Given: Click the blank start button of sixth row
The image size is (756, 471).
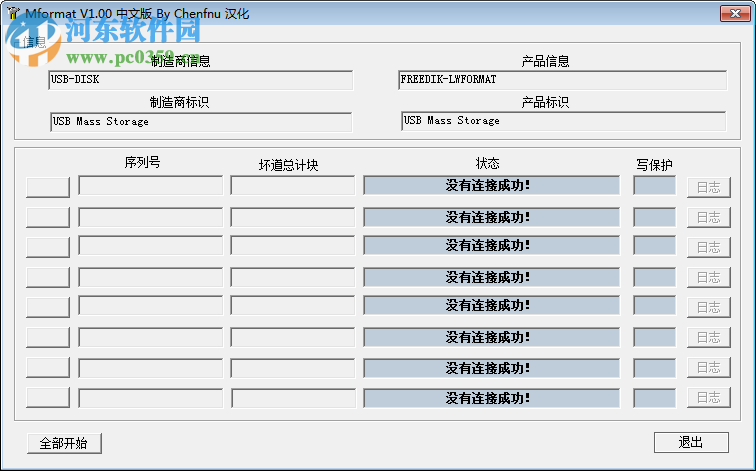Looking at the screenshot, I should 48,337.
